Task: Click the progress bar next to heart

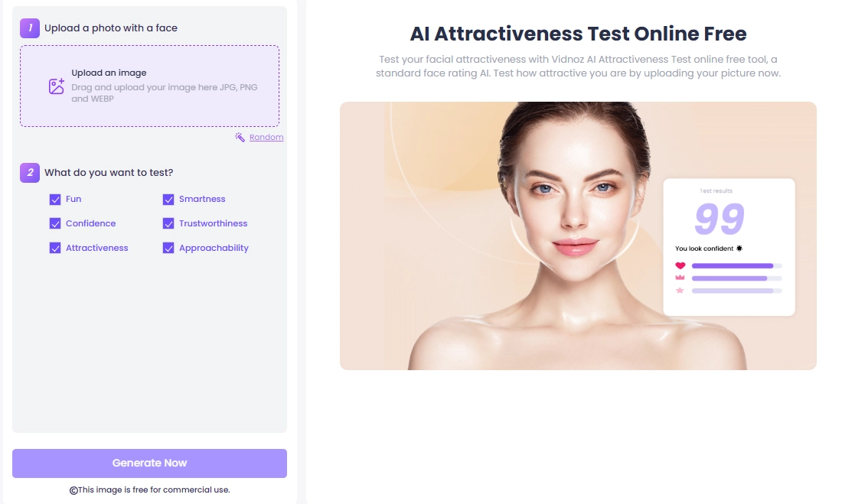Action: click(736, 266)
